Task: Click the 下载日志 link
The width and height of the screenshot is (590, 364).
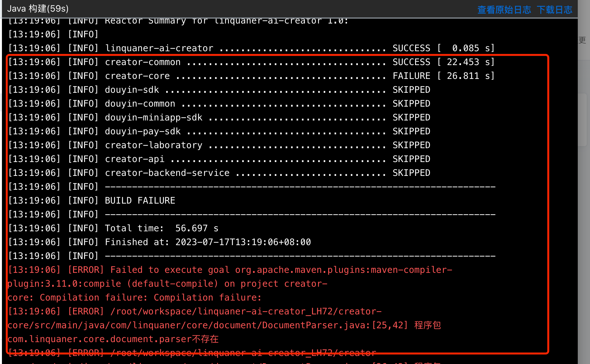Action: (x=555, y=10)
